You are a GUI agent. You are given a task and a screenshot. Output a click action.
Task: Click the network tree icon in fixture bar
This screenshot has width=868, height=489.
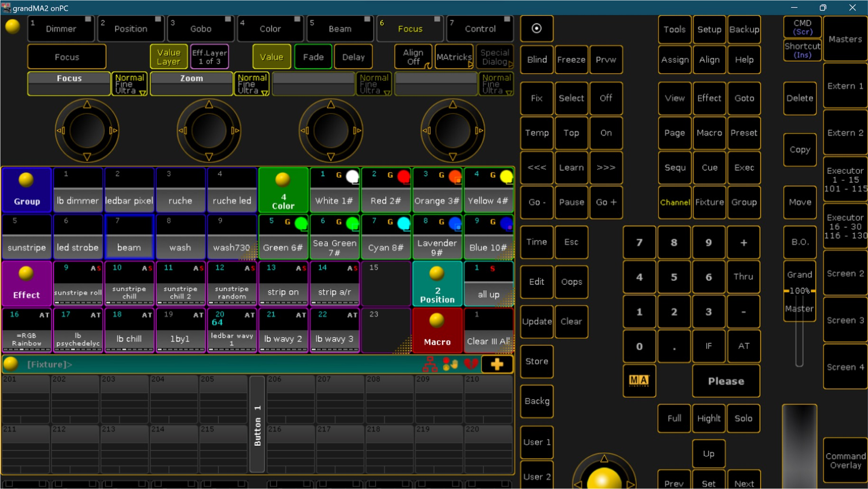tap(430, 364)
